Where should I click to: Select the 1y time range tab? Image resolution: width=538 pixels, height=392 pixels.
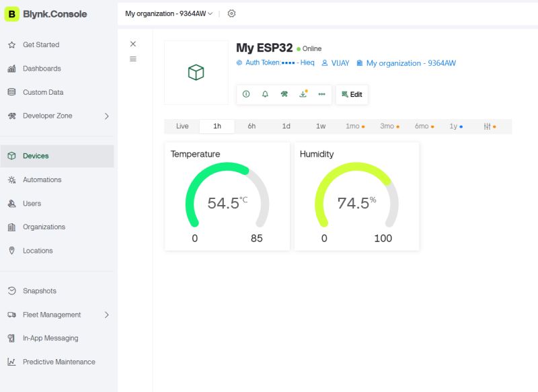[x=456, y=126]
